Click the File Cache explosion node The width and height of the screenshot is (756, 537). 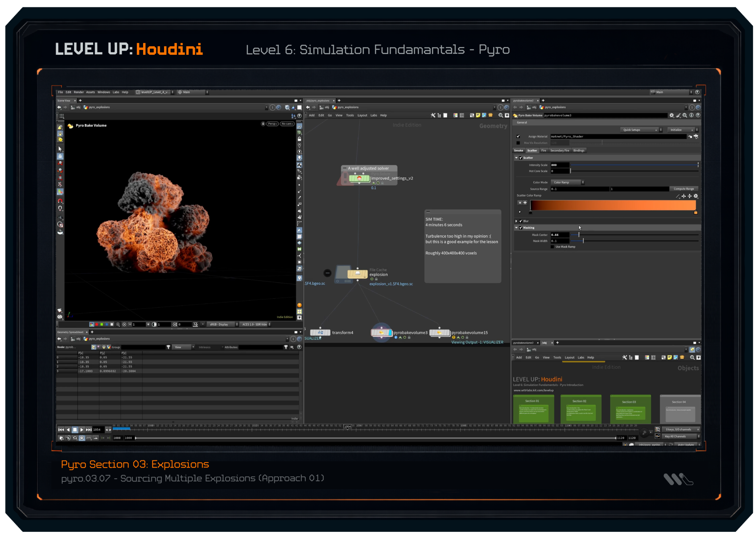[x=357, y=274]
